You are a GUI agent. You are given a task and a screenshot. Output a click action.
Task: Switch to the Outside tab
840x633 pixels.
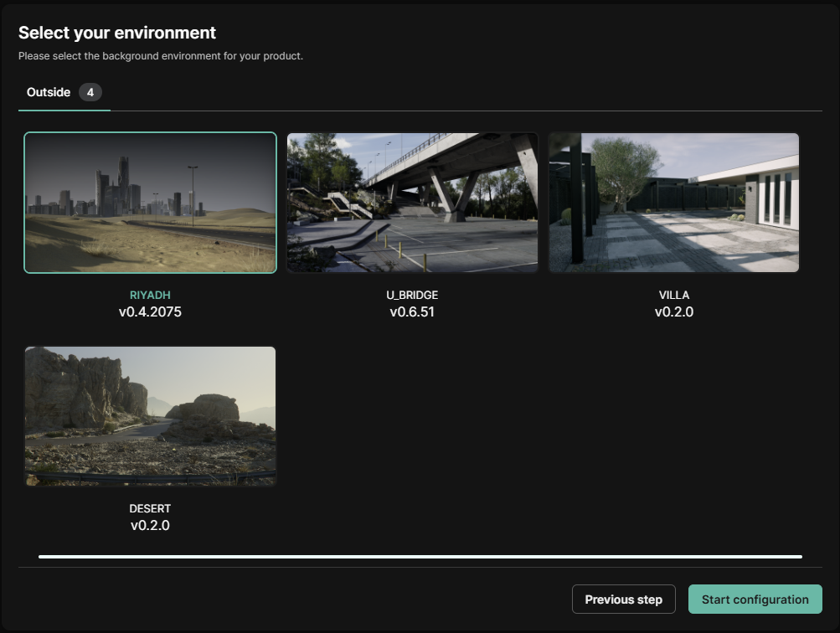pyautogui.click(x=49, y=92)
